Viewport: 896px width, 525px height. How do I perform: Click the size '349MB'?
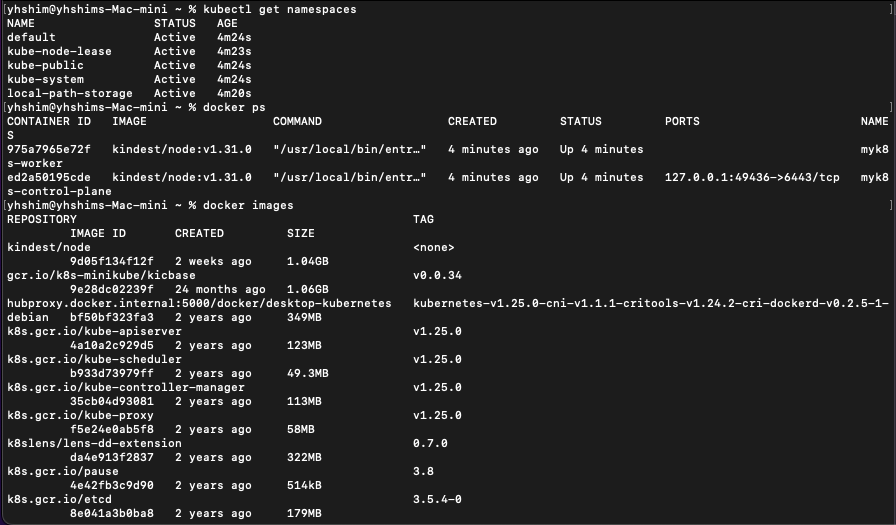(304, 317)
